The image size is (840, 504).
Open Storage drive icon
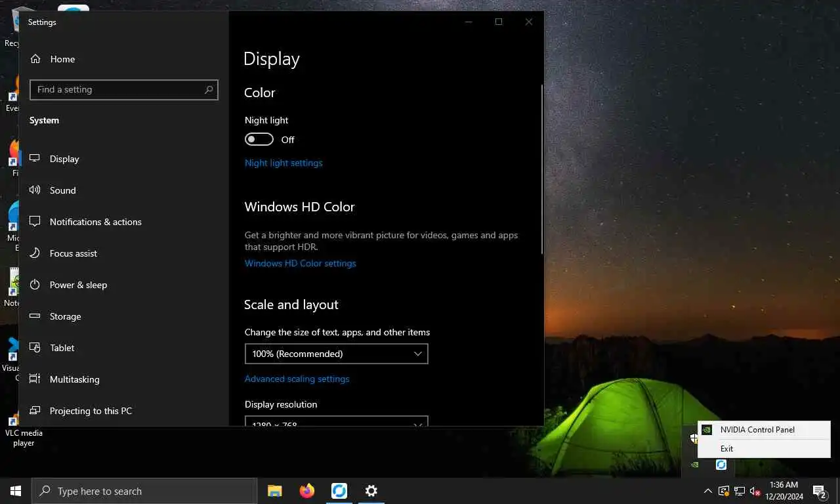click(35, 316)
